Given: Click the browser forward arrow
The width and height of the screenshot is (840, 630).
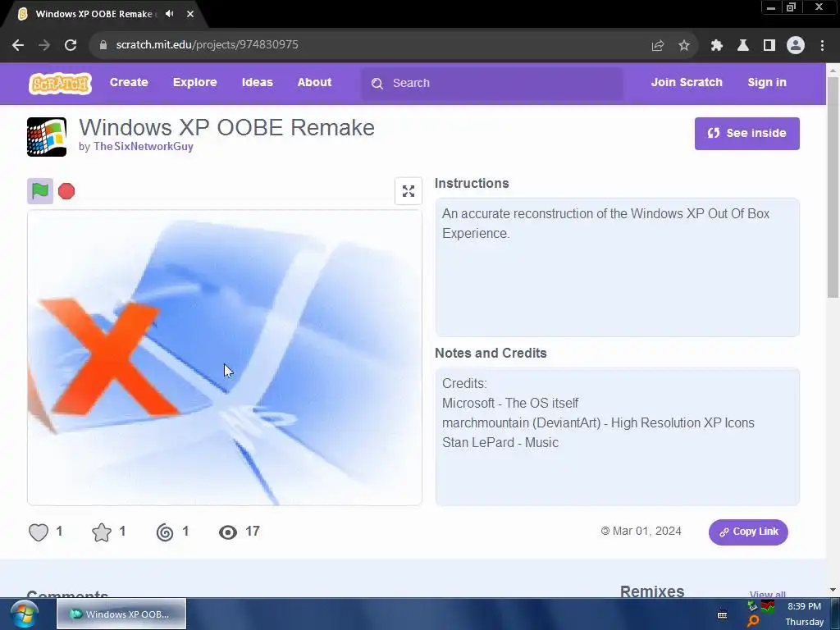Looking at the screenshot, I should (44, 45).
